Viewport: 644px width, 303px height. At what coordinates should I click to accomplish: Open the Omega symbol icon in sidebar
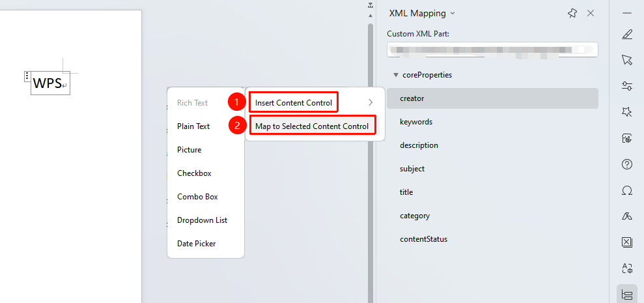point(627,190)
